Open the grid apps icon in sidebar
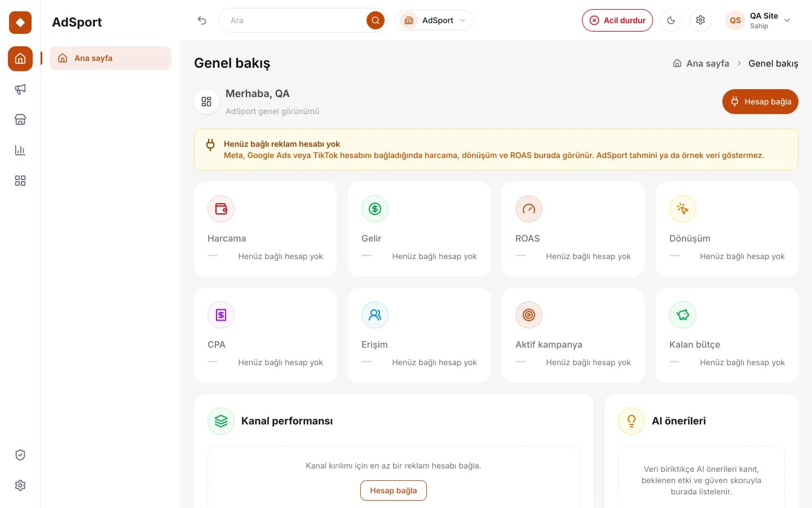Image resolution: width=812 pixels, height=508 pixels. coord(20,181)
